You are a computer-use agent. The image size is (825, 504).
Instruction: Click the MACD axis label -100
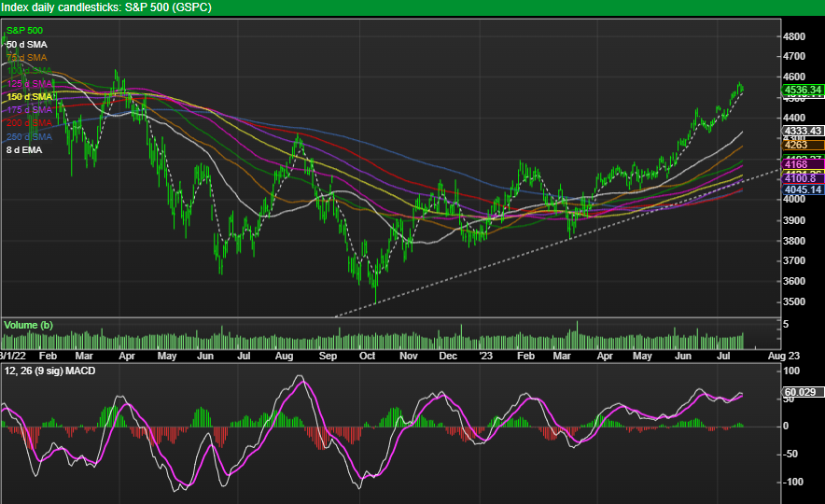(x=791, y=482)
